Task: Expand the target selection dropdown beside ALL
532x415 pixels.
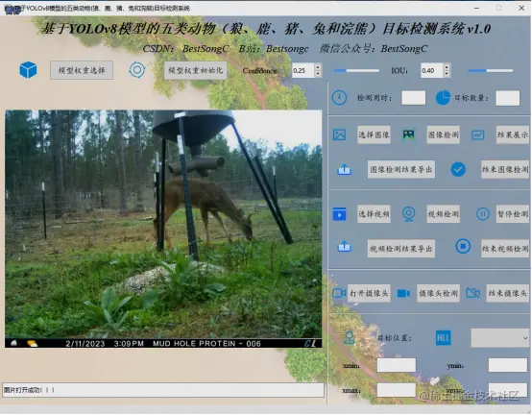Action: click(x=500, y=338)
